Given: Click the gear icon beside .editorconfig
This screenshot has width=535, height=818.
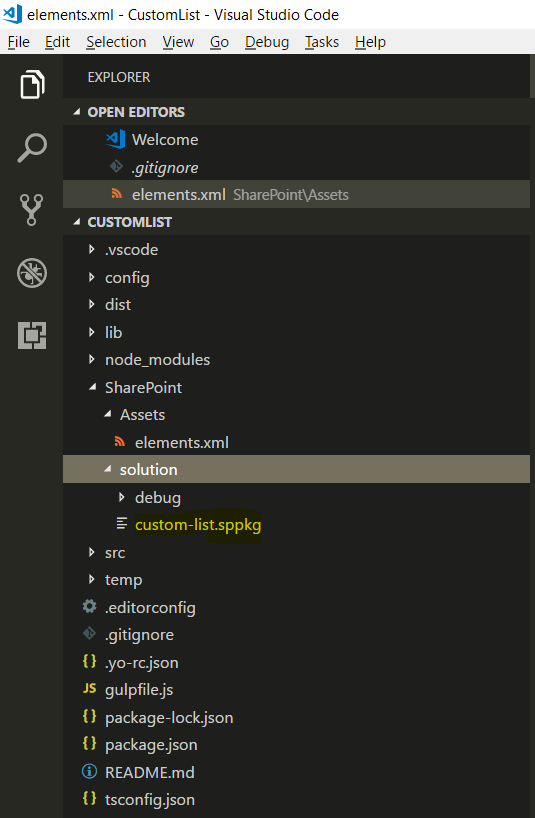Looking at the screenshot, I should 90,606.
